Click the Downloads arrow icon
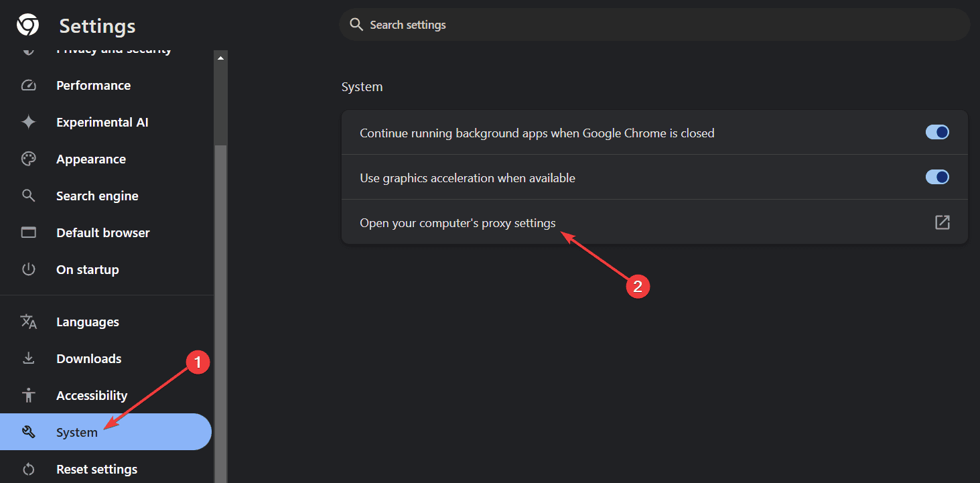Viewport: 980px width, 483px height. click(28, 358)
